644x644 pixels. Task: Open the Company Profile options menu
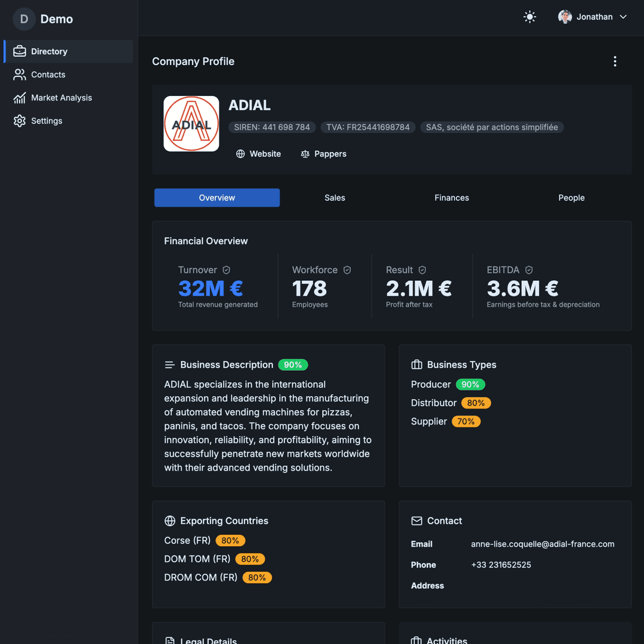pos(615,61)
